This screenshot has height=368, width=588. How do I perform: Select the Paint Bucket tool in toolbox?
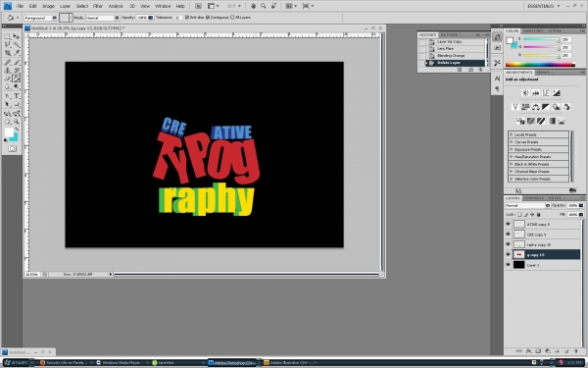[x=16, y=79]
